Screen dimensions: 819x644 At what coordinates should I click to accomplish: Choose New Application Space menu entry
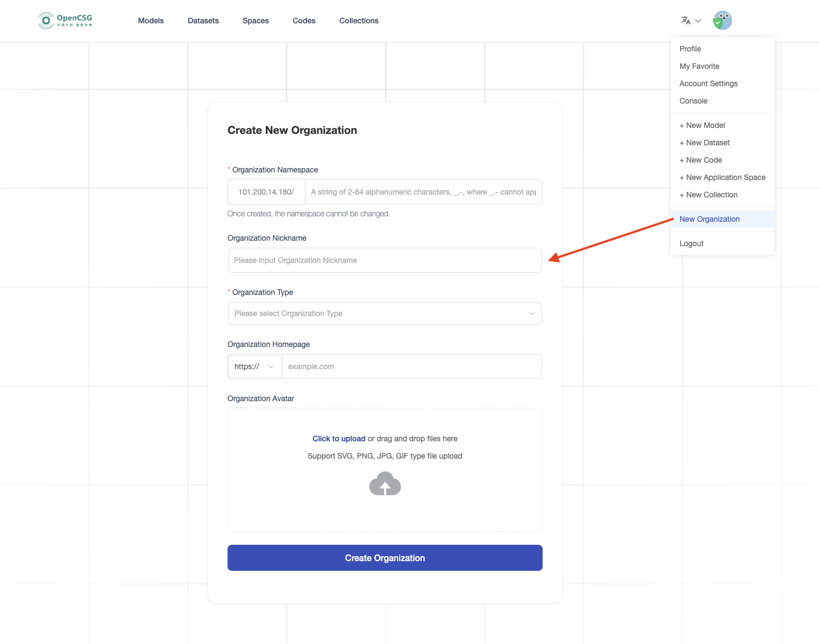722,177
